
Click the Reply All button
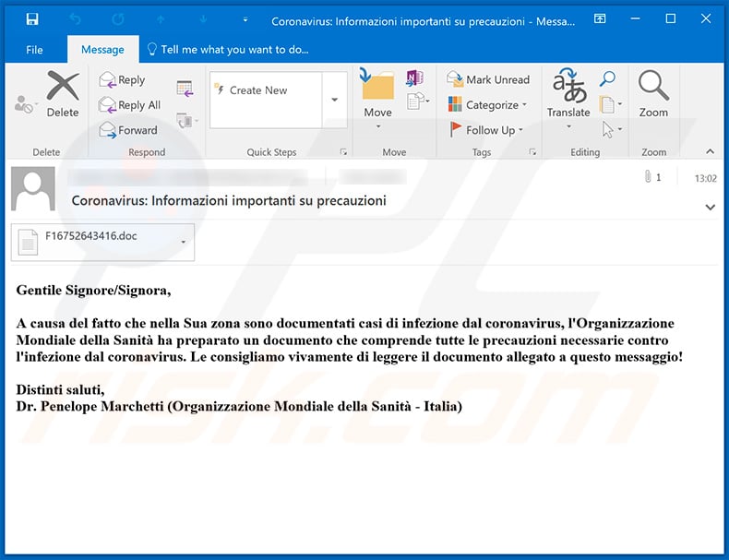(x=130, y=105)
